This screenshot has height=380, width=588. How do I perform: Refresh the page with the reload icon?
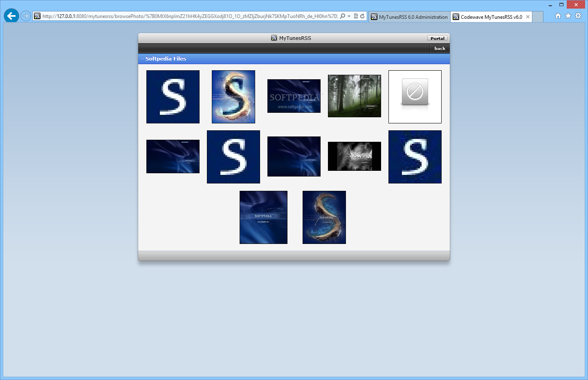(362, 16)
